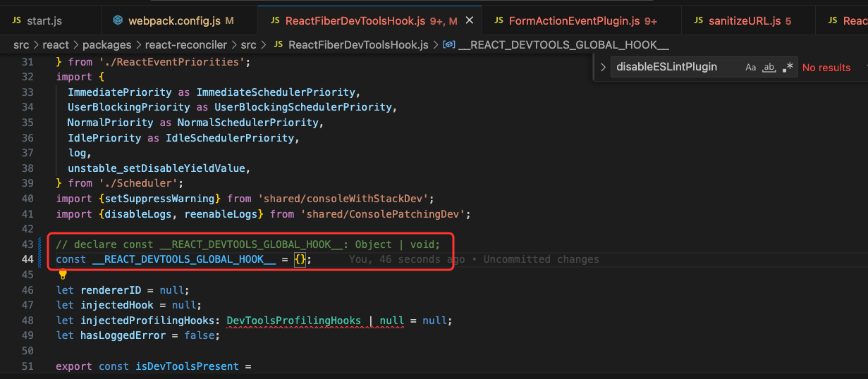Switch to the FormActionEventPlugin.js tab
The height and width of the screenshot is (379, 868).
(x=575, y=21)
